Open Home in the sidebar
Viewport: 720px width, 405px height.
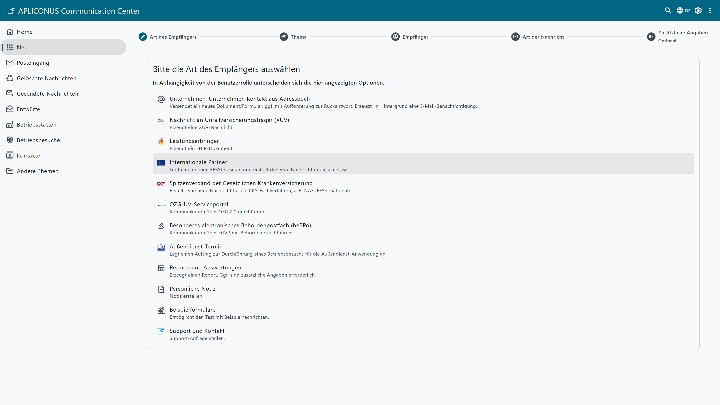tap(63, 32)
